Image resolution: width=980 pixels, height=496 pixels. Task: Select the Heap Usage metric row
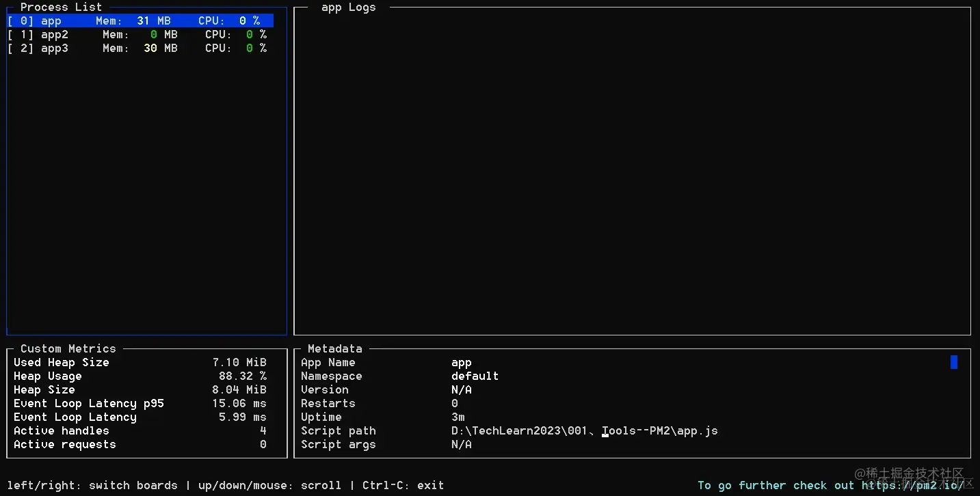(47, 376)
